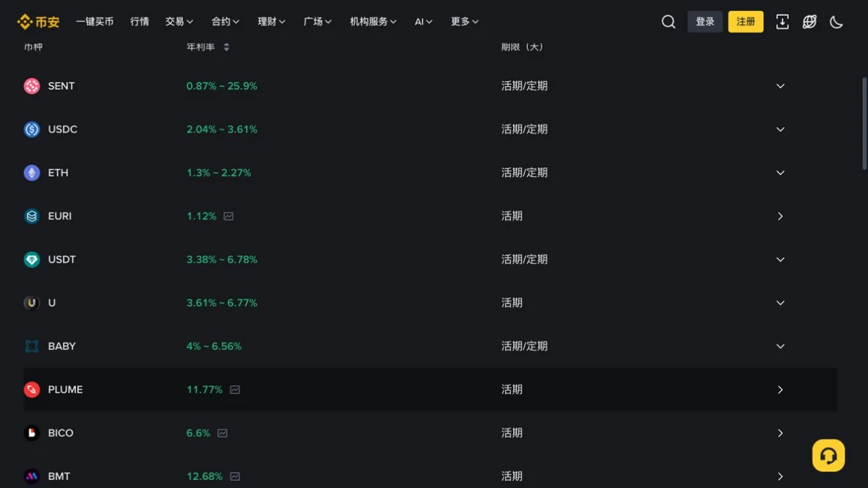The image size is (868, 488).
Task: Open the PLUME row right arrow
Action: (780, 390)
